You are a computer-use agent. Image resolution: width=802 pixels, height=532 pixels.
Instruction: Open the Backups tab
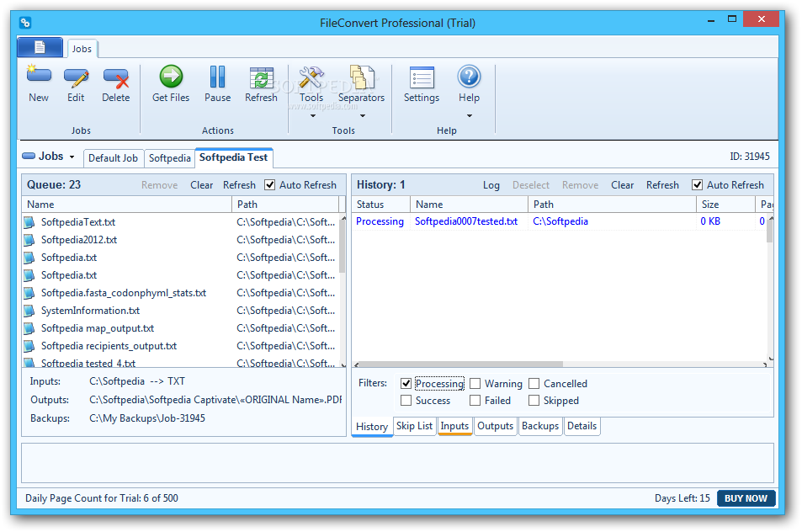[x=540, y=426]
